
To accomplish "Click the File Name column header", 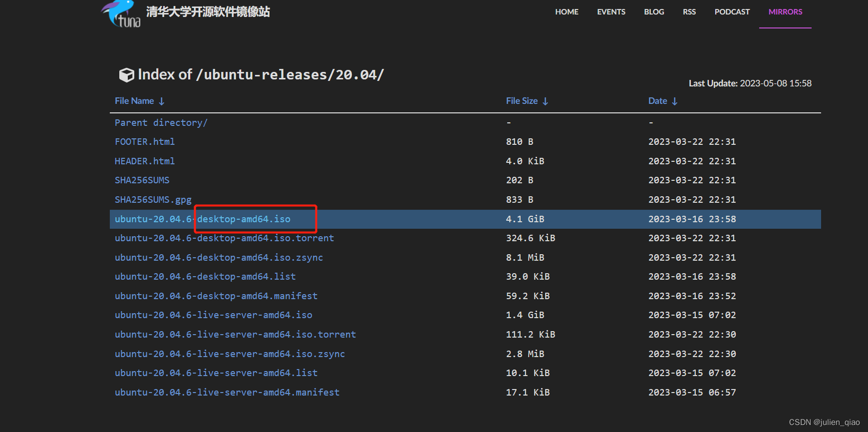I will click(x=134, y=101).
